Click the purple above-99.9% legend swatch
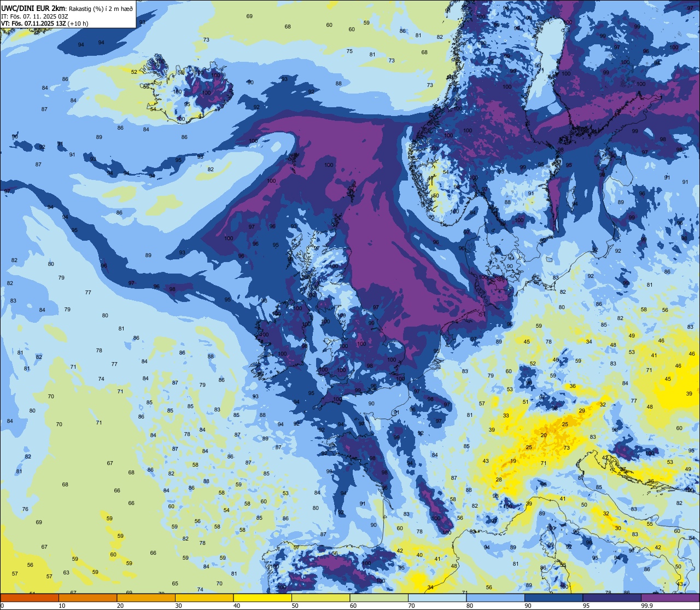The height and width of the screenshot is (610, 700). [x=670, y=597]
